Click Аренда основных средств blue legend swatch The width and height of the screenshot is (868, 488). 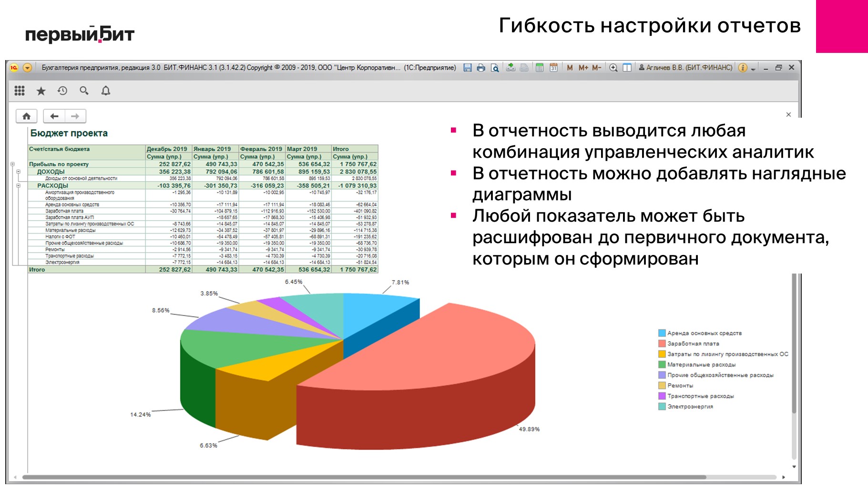click(x=662, y=333)
